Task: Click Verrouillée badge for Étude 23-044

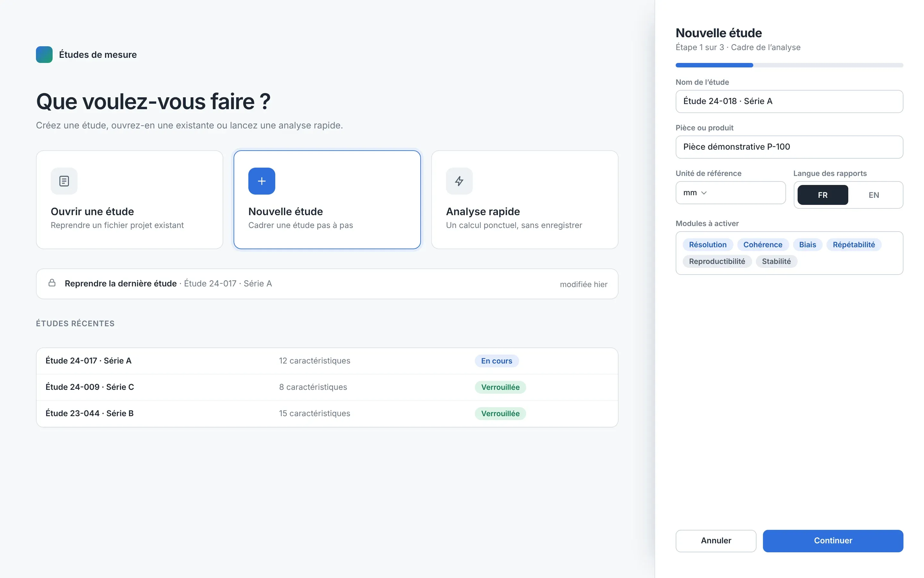Action: [500, 414]
